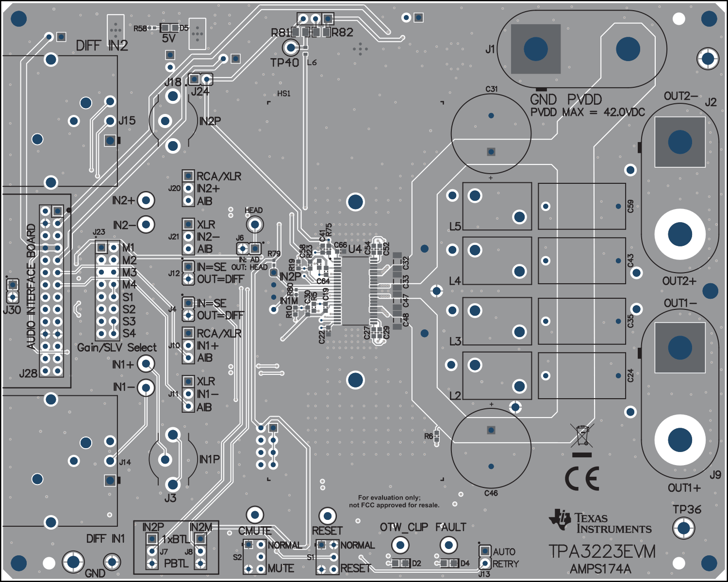The height and width of the screenshot is (582, 728).
Task: Click the U4 chip designator
Action: [355, 249]
